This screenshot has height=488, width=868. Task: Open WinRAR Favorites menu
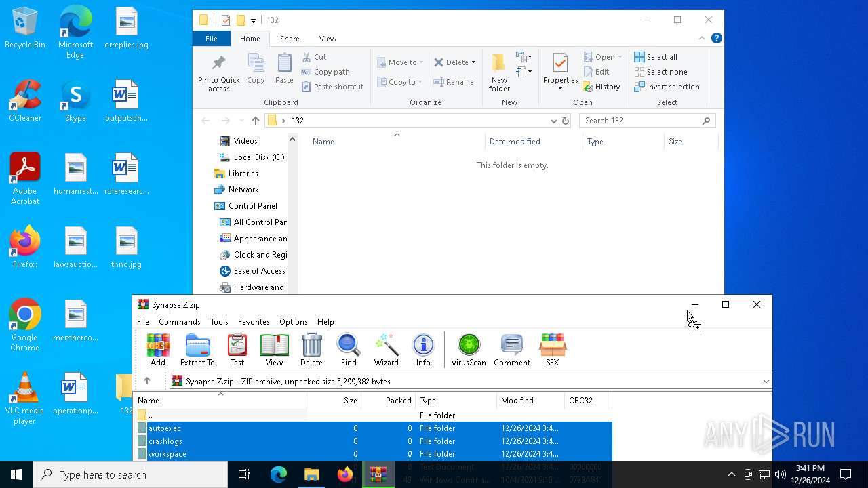(254, 322)
